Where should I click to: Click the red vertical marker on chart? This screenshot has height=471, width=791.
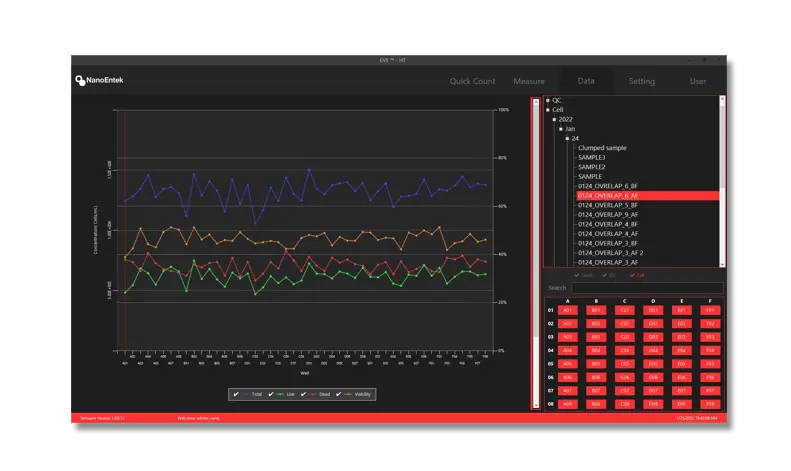pyautogui.click(x=125, y=230)
